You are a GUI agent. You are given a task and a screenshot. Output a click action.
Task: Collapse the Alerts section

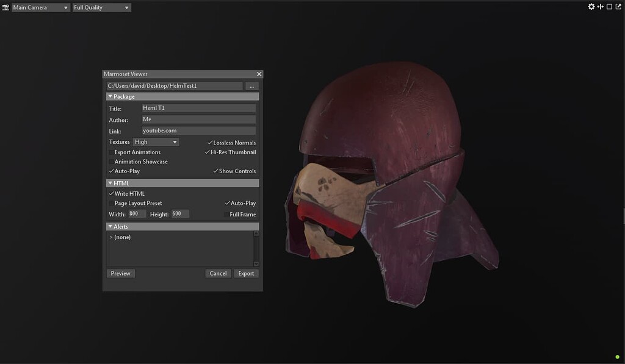111,226
